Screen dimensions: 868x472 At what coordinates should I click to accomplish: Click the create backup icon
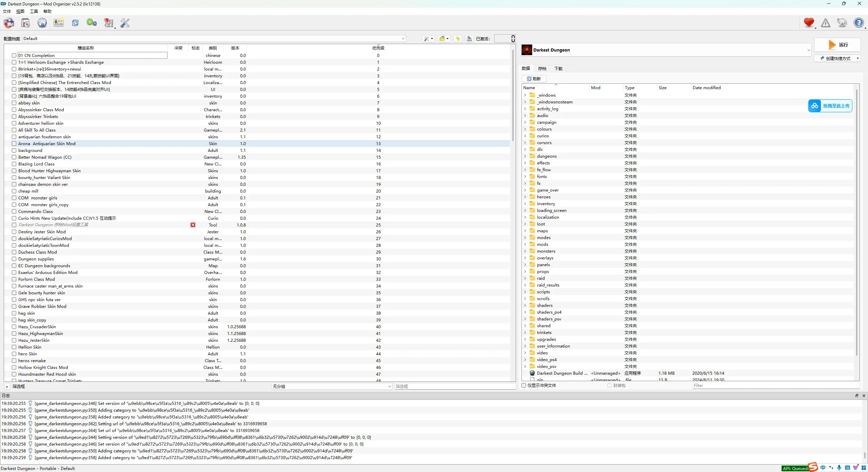[469, 39]
